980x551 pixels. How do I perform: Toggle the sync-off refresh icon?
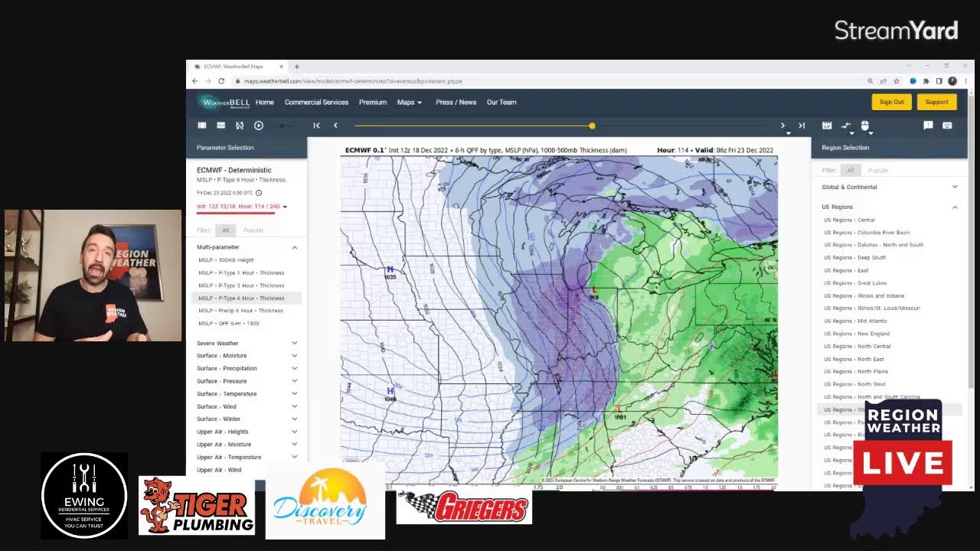(240, 126)
